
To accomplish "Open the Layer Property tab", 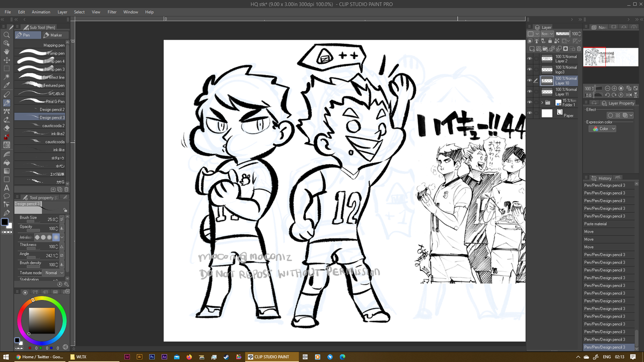I will pos(619,104).
